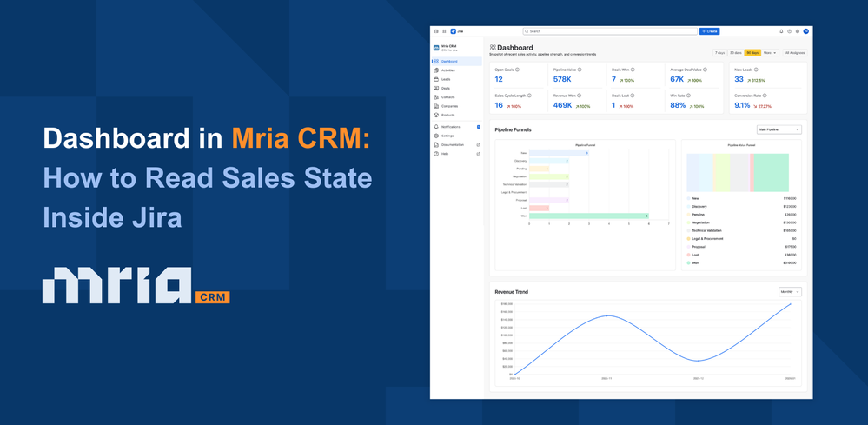The image size is (868, 425).
Task: Open the app switcher grid icon
Action: [x=444, y=31]
